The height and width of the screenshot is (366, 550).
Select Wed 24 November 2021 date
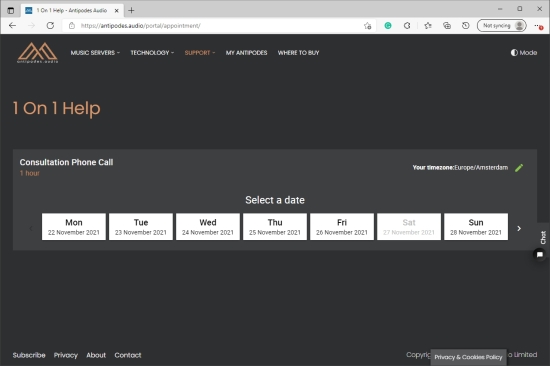pos(208,227)
